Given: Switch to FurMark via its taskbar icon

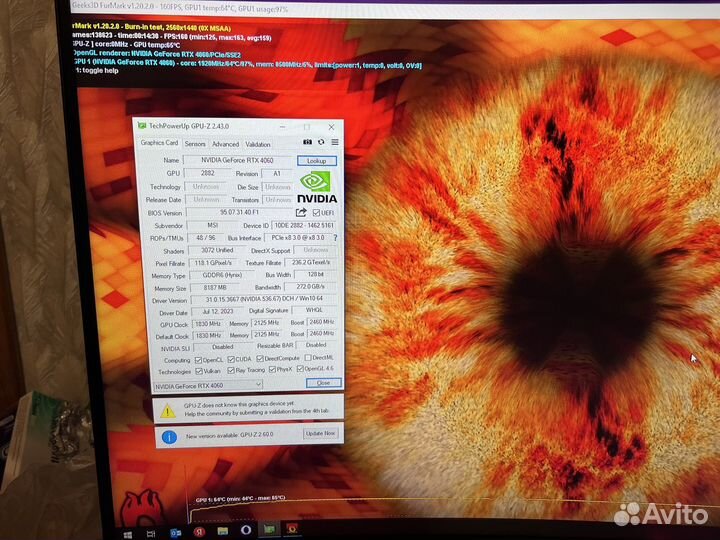Looking at the screenshot, I should click(292, 529).
